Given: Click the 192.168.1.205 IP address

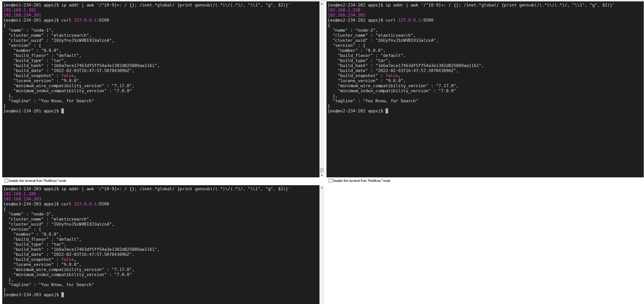Looking at the screenshot, I should (20, 194).
